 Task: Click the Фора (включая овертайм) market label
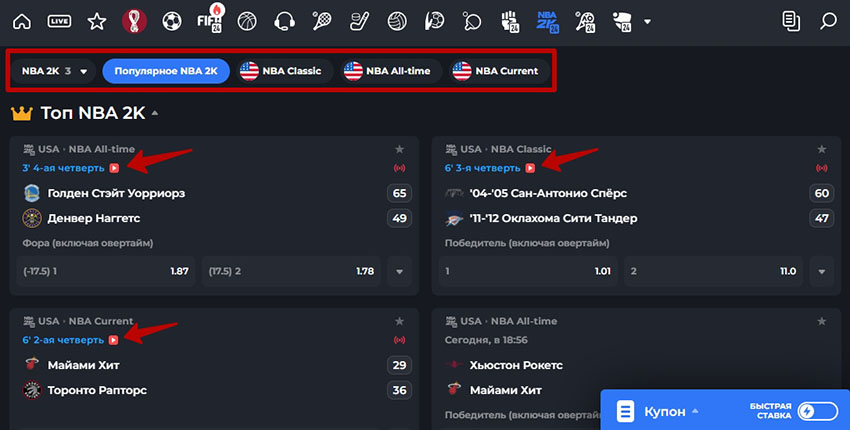[x=88, y=243]
